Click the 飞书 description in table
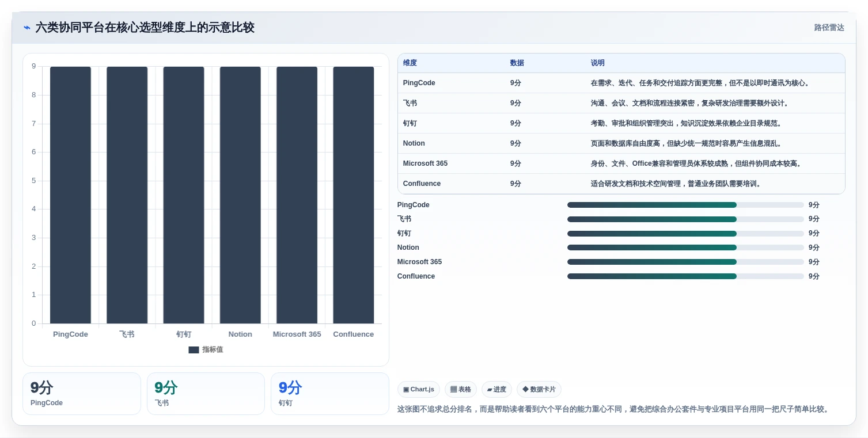 coord(690,103)
